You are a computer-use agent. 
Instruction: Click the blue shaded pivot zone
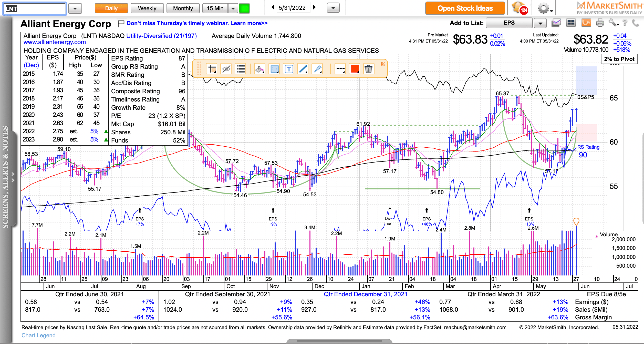point(586,81)
